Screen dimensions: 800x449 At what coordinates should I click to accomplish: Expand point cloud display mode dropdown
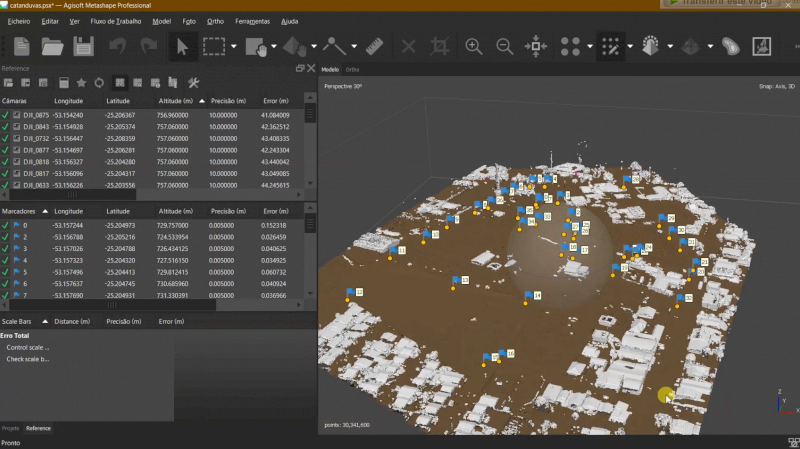point(590,46)
